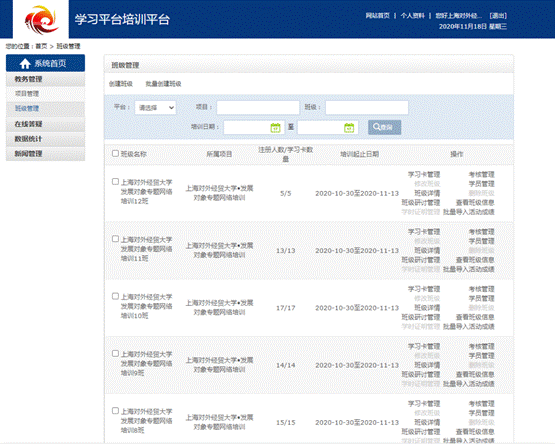Focus the 项目 input field
The width and height of the screenshot is (555, 446).
point(258,108)
